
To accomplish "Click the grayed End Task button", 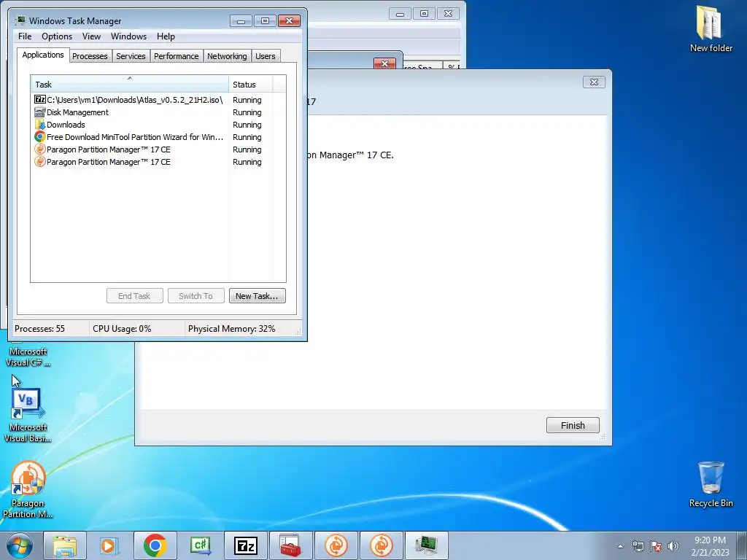I will tap(134, 296).
